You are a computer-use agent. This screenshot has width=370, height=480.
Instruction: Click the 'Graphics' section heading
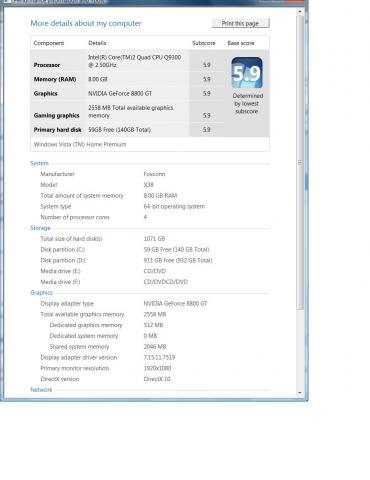tap(41, 293)
